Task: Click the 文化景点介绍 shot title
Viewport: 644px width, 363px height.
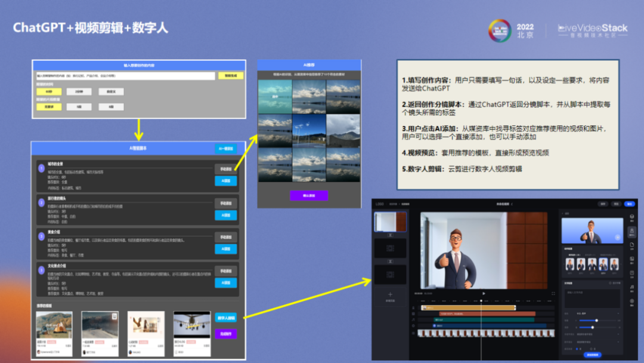Action: point(57,266)
